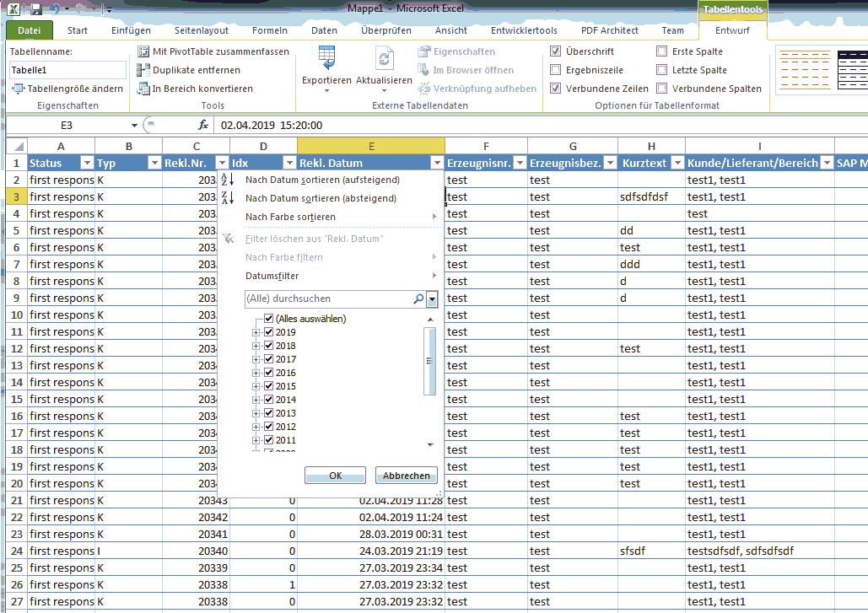The image size is (868, 613).
Task: Click the Insert Function fx icon
Action: tap(202, 124)
